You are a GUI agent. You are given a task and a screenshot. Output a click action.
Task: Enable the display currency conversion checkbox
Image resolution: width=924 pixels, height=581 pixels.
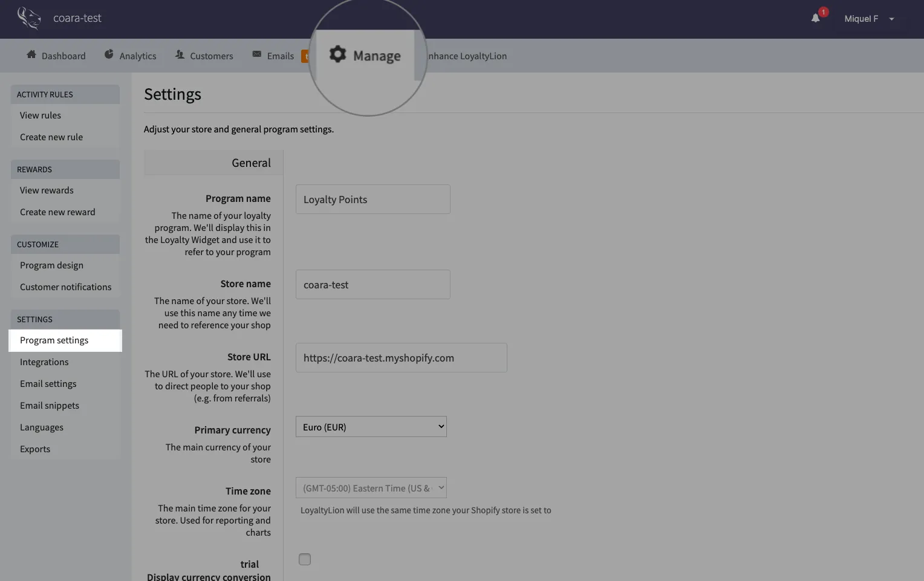(305, 559)
